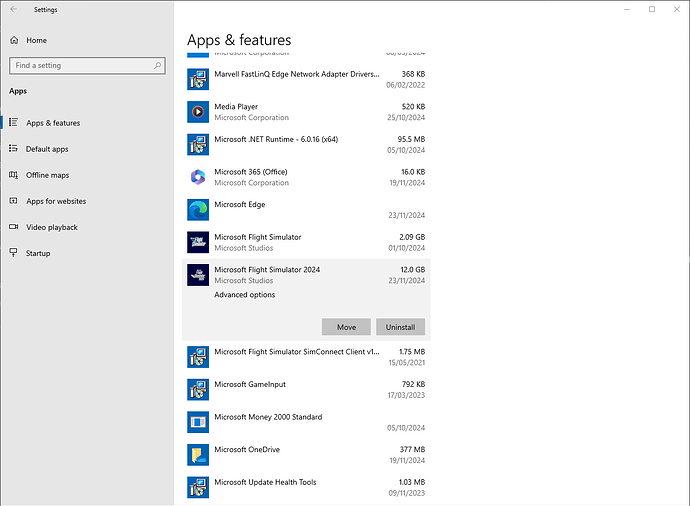Click the Marvell FastLinQ drivers icon
The width and height of the screenshot is (690, 506).
click(x=198, y=79)
